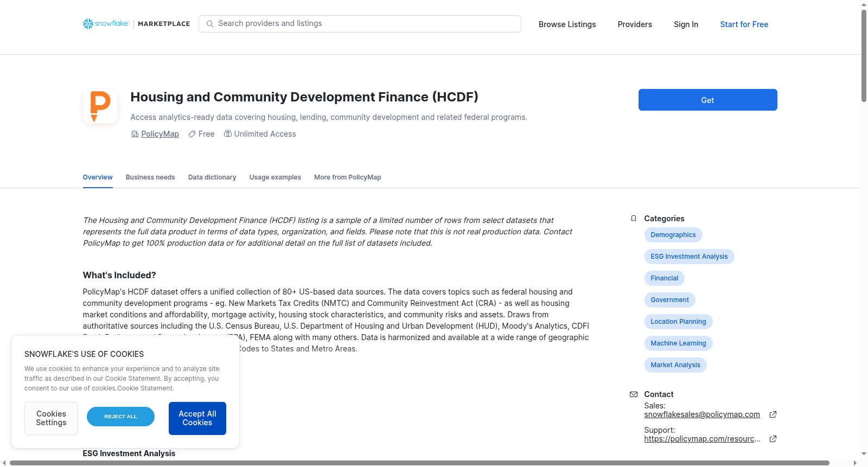Image resolution: width=868 pixels, height=467 pixels.
Task: Click the "Categories" sidebar heading
Action: [664, 219]
